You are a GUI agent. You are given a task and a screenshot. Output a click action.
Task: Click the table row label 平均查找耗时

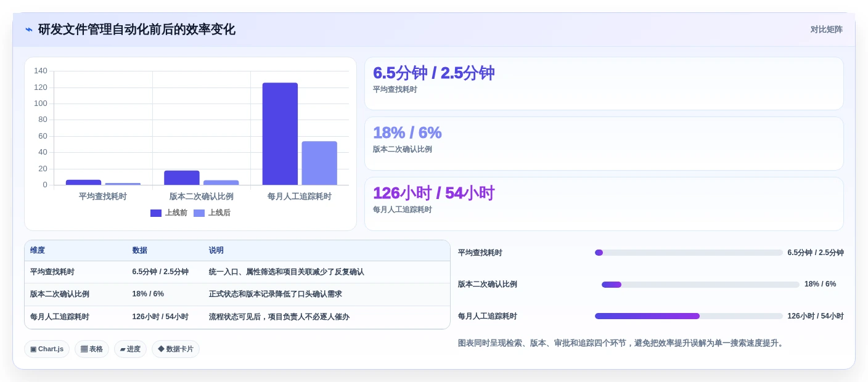click(x=52, y=272)
